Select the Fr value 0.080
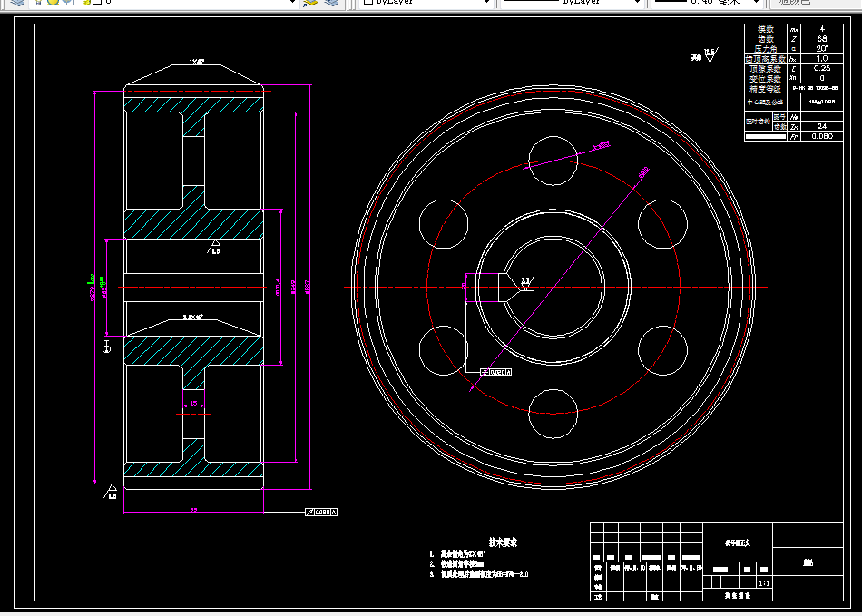862x616 pixels. pyautogui.click(x=822, y=136)
